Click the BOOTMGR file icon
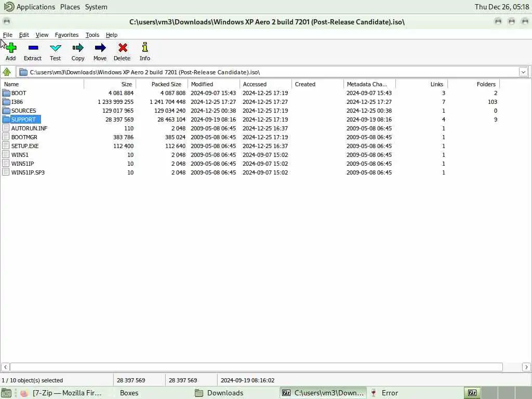 click(6, 137)
